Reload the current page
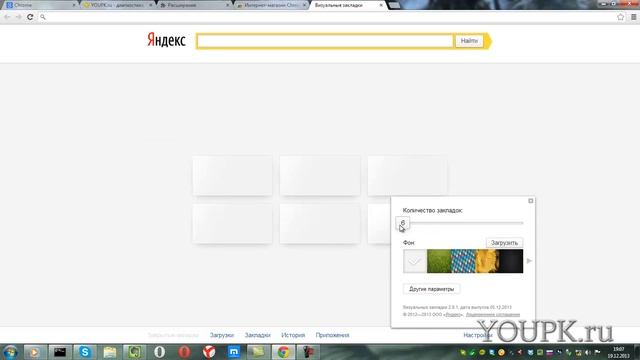The image size is (640, 360). point(30,17)
